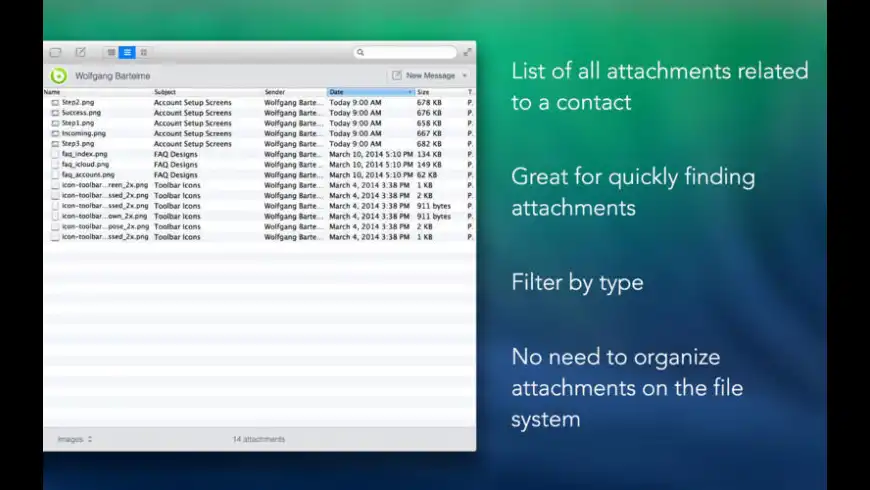Screen dimensions: 870x490
Task: Open the Images filter type dropdown
Action: click(75, 439)
